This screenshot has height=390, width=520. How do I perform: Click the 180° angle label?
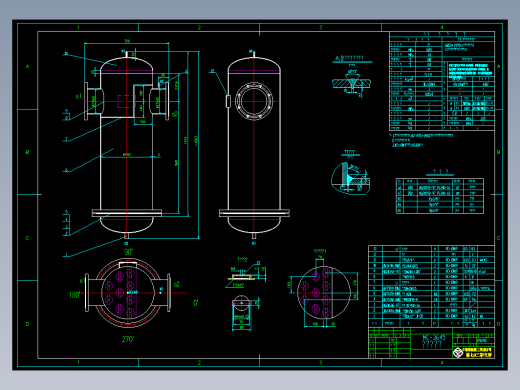[x=74, y=295]
